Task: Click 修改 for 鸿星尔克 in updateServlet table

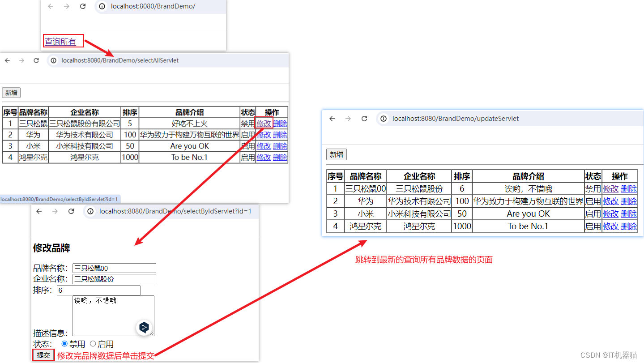Action: (x=611, y=226)
